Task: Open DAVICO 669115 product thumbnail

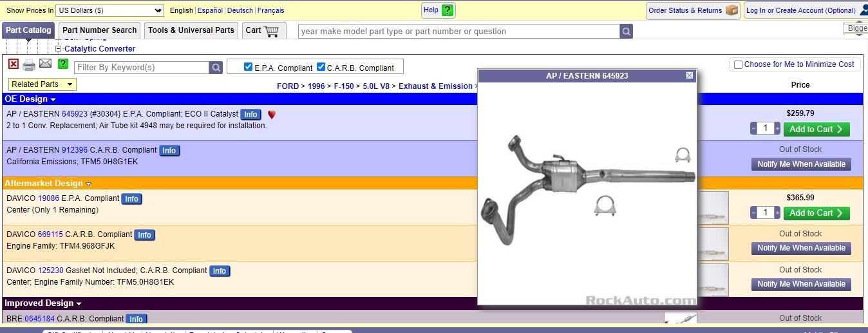Action: coord(713,243)
